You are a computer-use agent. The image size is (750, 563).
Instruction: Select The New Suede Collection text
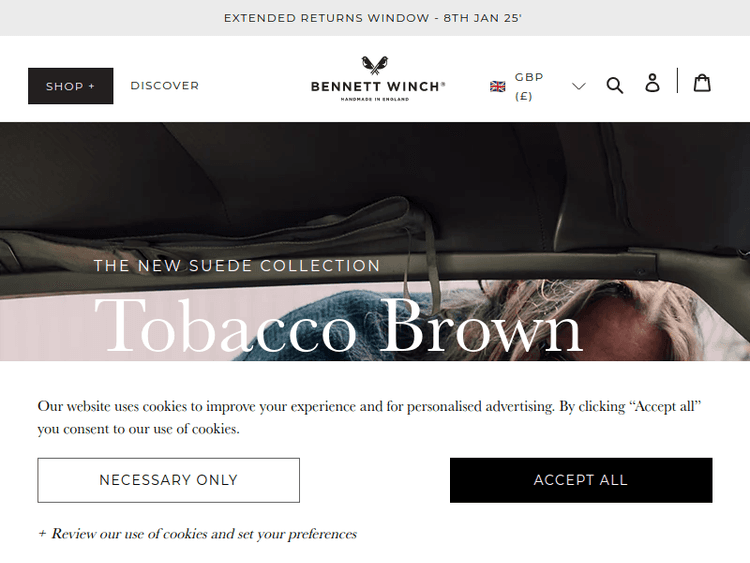coord(237,265)
